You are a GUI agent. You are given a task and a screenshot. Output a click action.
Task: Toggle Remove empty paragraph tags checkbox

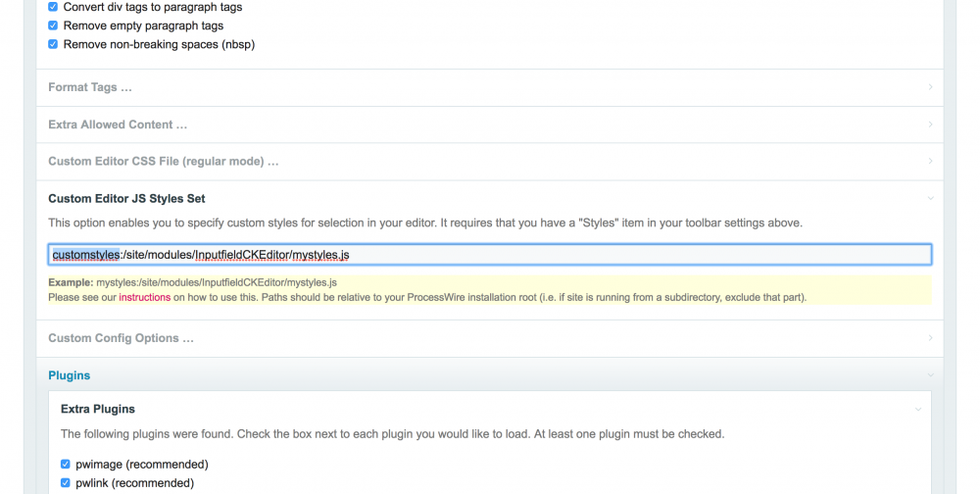53,25
